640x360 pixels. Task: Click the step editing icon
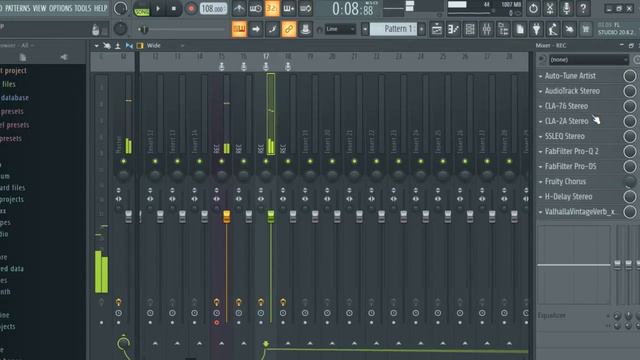point(272,29)
